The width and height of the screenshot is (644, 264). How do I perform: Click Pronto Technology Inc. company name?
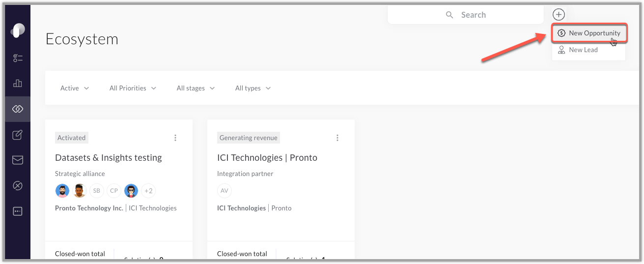click(89, 208)
